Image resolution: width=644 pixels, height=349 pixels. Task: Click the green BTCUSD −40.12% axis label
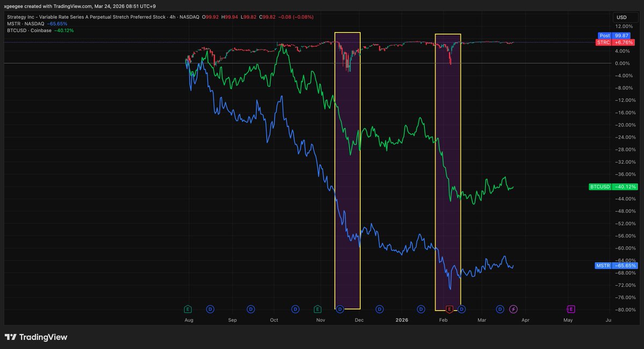(x=613, y=187)
